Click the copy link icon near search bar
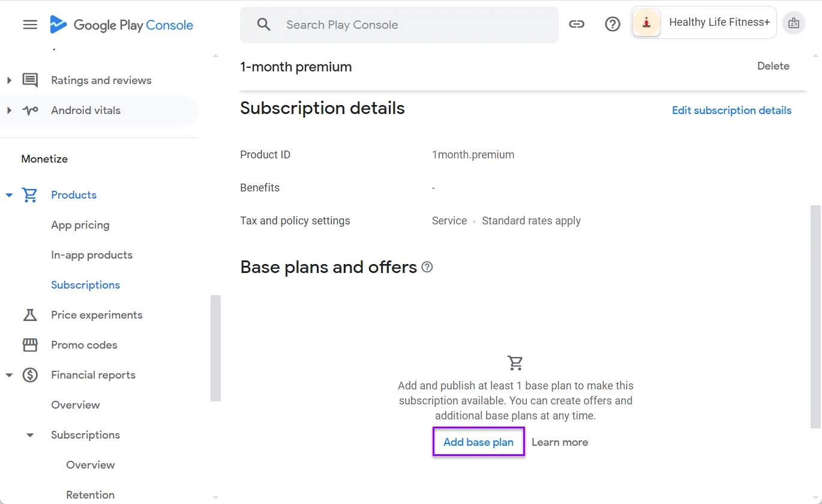This screenshot has height=504, width=822. coord(577,25)
